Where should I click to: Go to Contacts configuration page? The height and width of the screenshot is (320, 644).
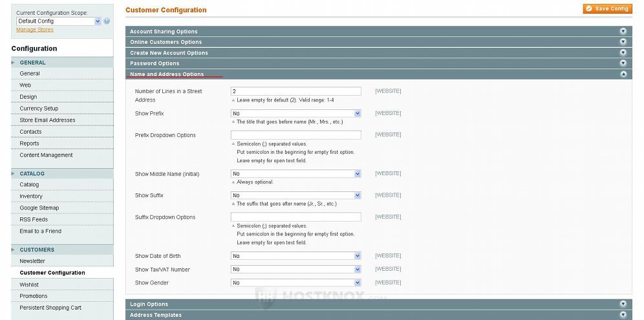pos(30,132)
